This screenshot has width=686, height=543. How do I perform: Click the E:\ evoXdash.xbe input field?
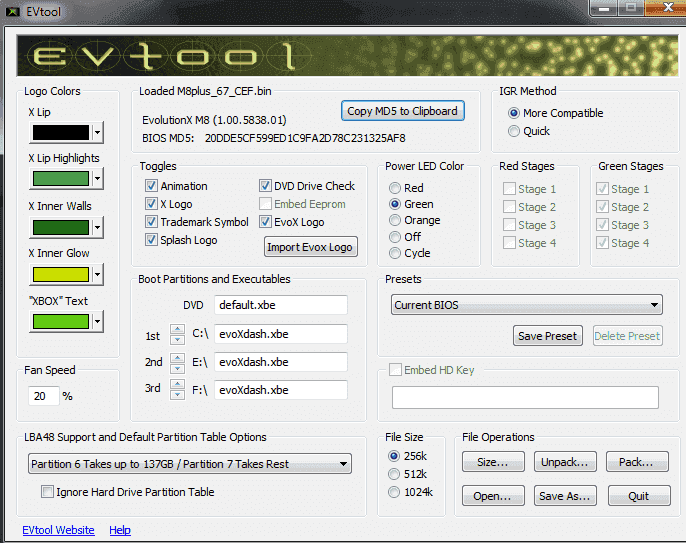281,362
